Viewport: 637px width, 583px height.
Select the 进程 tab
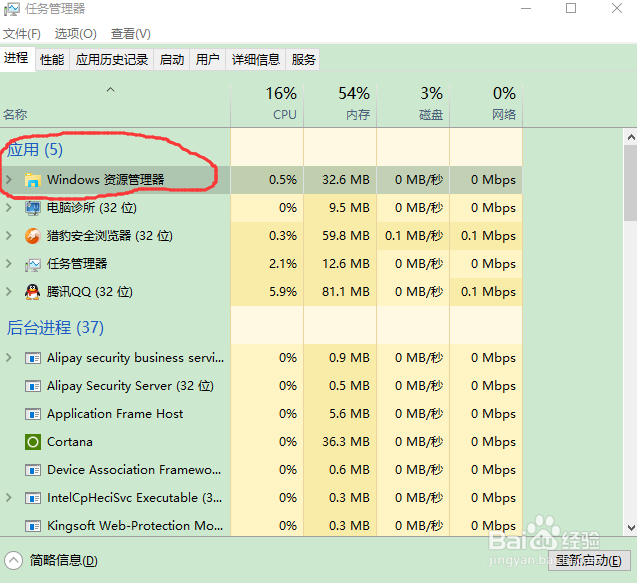point(16,59)
